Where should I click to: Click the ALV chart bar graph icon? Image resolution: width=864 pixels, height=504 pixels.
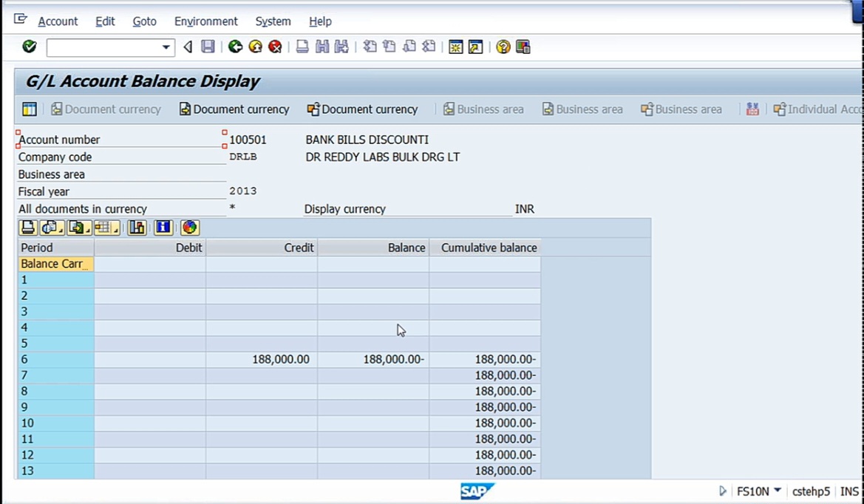137,228
